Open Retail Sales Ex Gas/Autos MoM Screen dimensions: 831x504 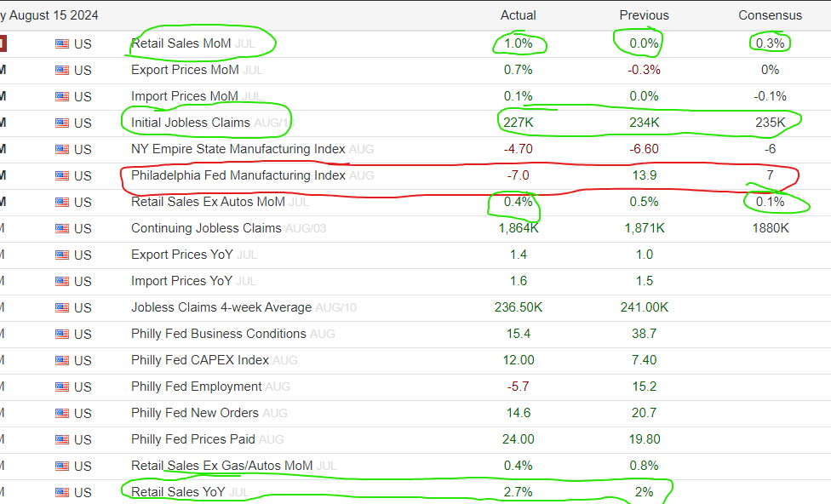[221, 466]
